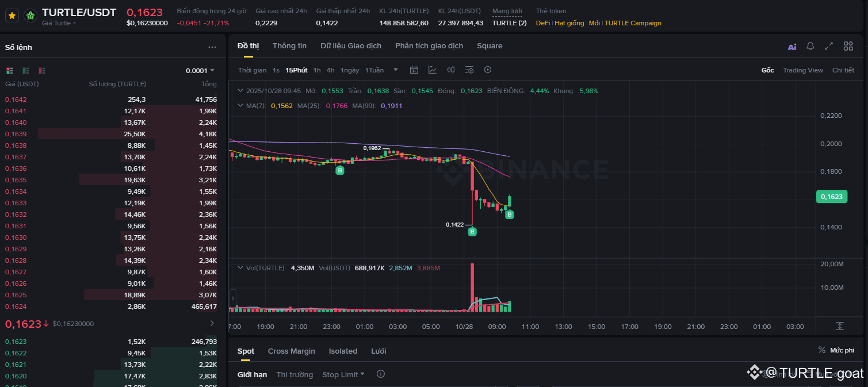Select the 1s chart interval

[x=276, y=70]
